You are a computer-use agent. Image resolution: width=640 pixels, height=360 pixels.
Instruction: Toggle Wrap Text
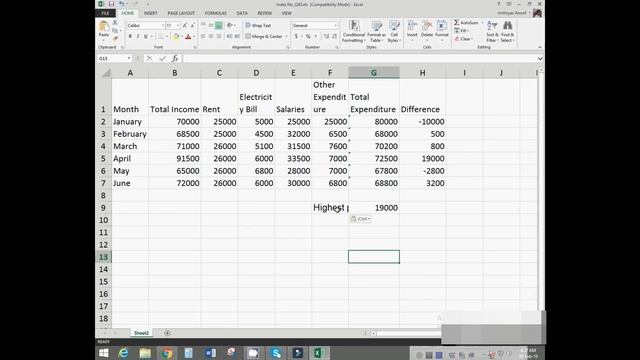pyautogui.click(x=258, y=25)
